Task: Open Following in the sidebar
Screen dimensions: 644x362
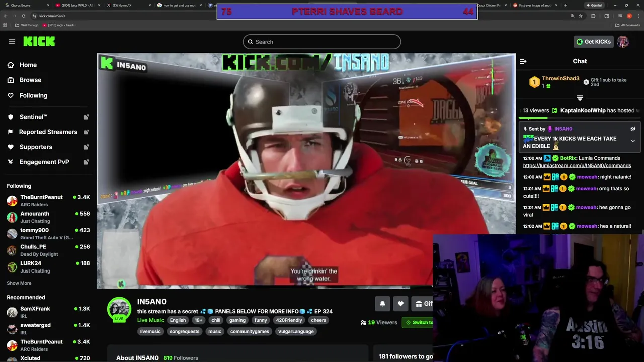Action: coord(33,95)
